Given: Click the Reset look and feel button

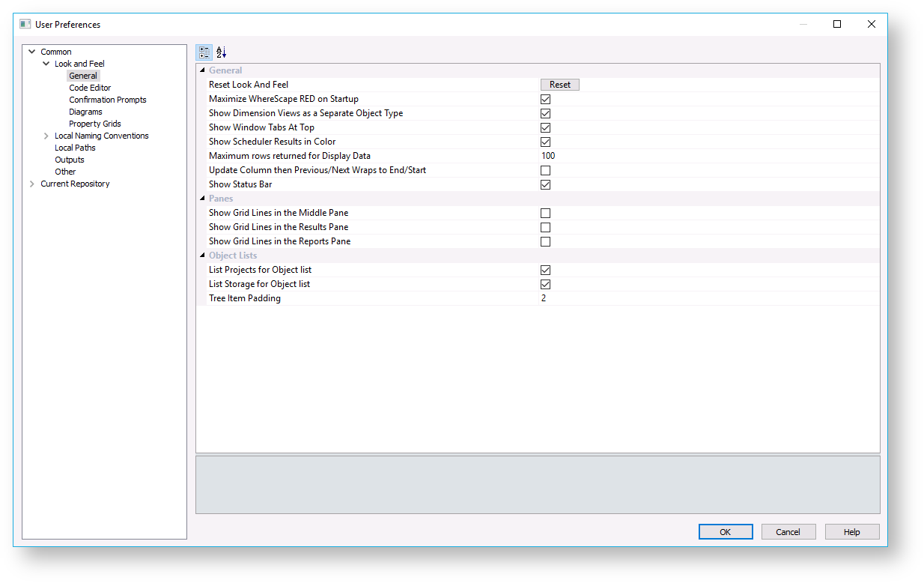Looking at the screenshot, I should coord(560,85).
